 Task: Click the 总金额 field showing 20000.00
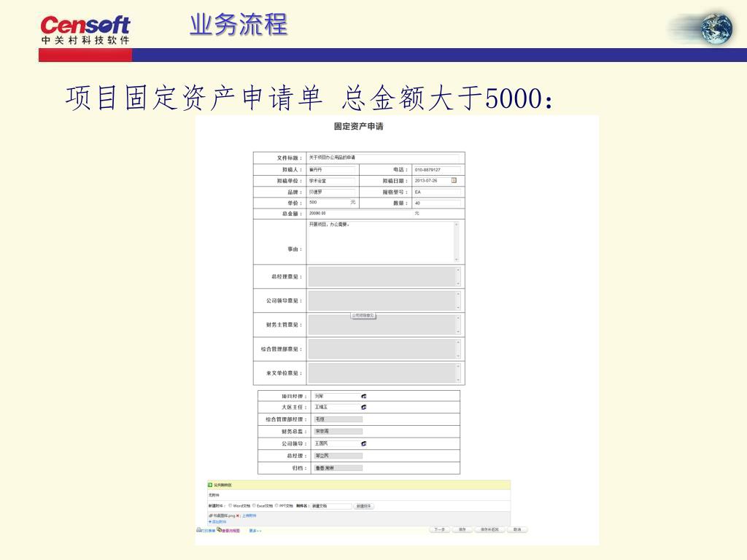(360, 214)
